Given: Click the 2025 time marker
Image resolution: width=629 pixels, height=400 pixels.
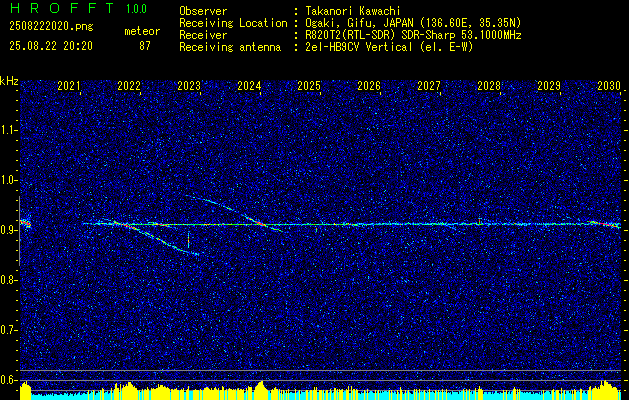Looking at the screenshot, I should click(309, 86).
